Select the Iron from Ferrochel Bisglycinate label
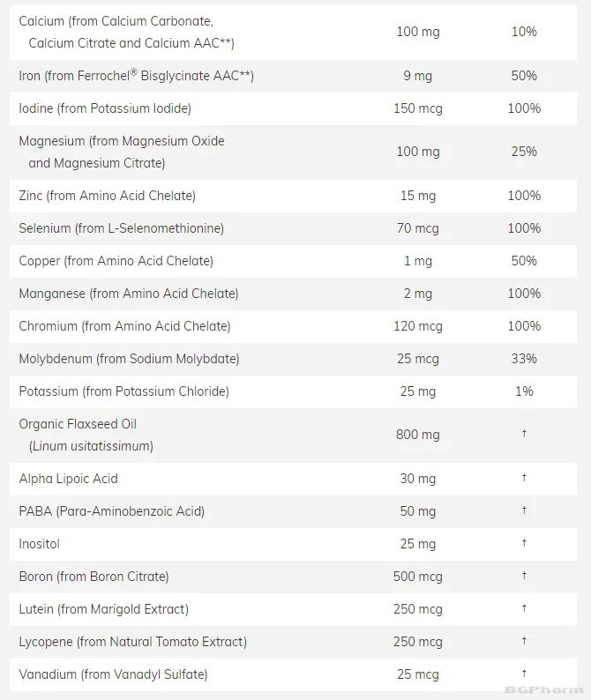 pyautogui.click(x=136, y=76)
